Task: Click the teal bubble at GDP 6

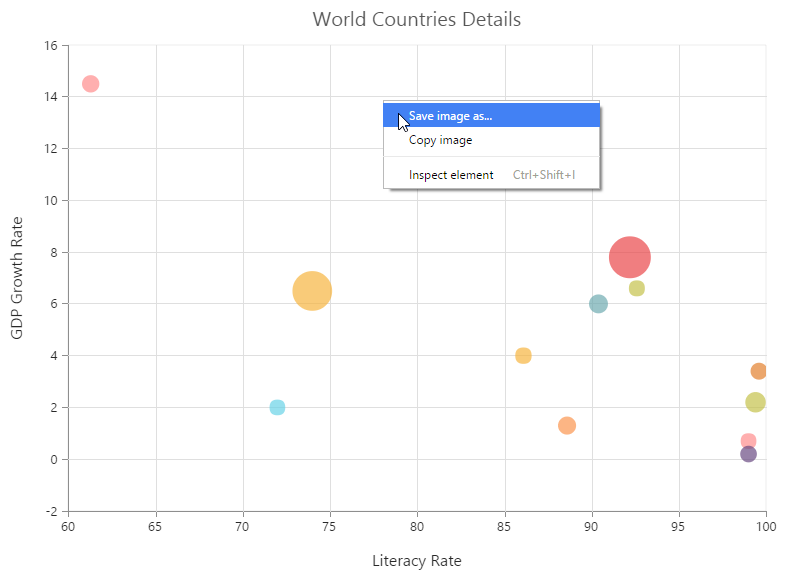Action: [598, 304]
